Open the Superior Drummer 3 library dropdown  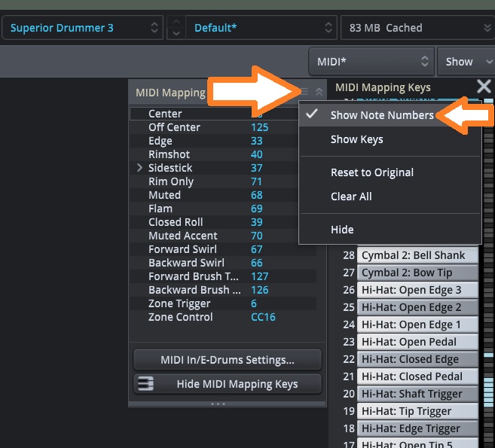83,28
